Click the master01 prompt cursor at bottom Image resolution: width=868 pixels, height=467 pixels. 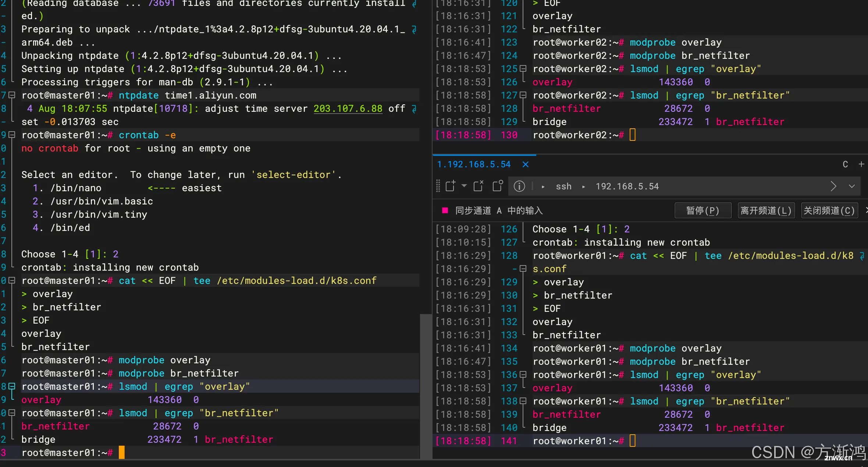tap(122, 453)
